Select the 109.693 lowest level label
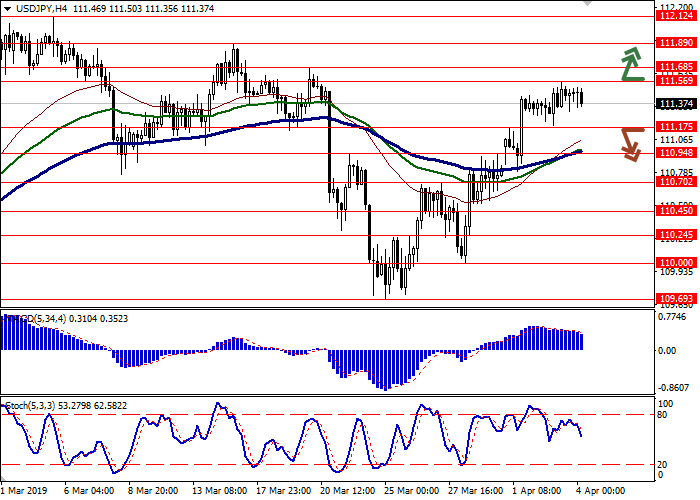The height and width of the screenshot is (500, 700). (x=676, y=299)
